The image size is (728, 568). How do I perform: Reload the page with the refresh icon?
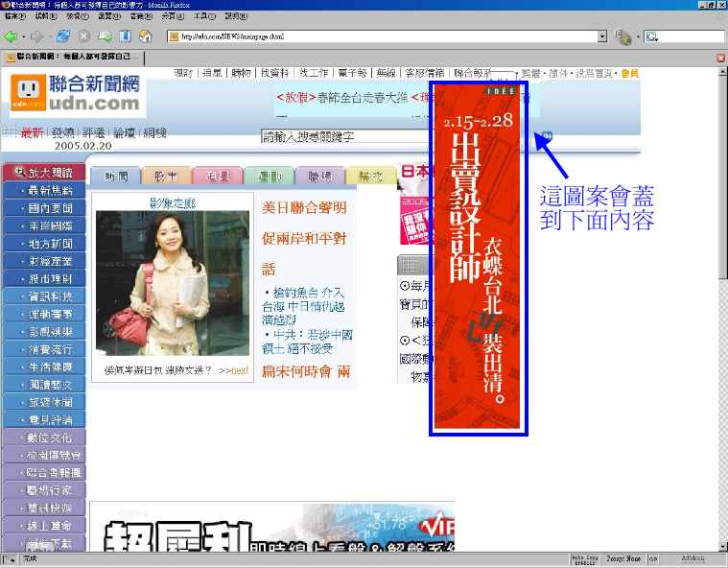(63, 36)
